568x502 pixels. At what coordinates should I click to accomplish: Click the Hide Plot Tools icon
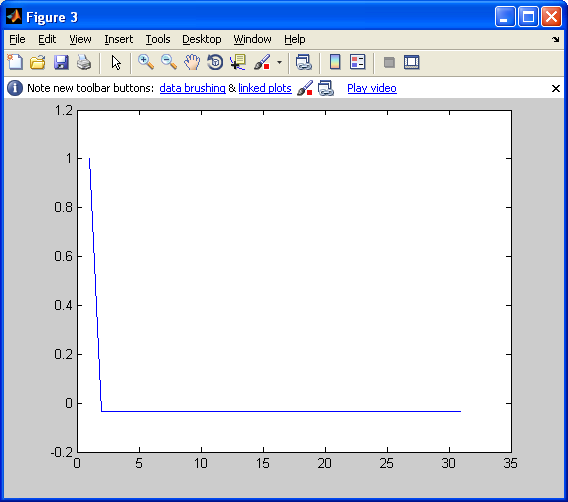389,62
